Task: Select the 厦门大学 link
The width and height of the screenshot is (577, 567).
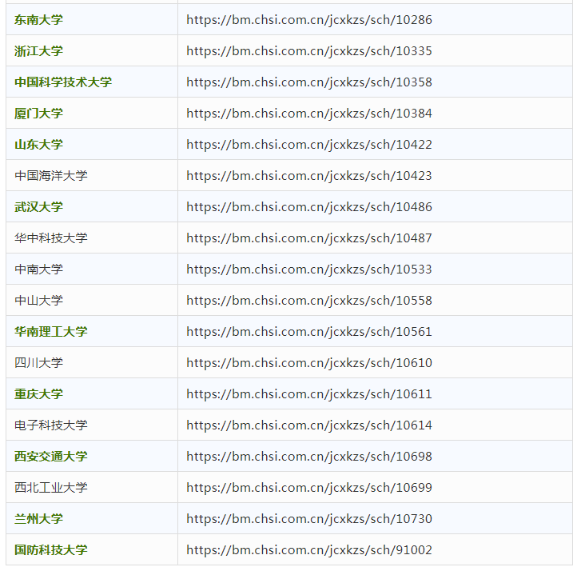Action: click(x=39, y=113)
